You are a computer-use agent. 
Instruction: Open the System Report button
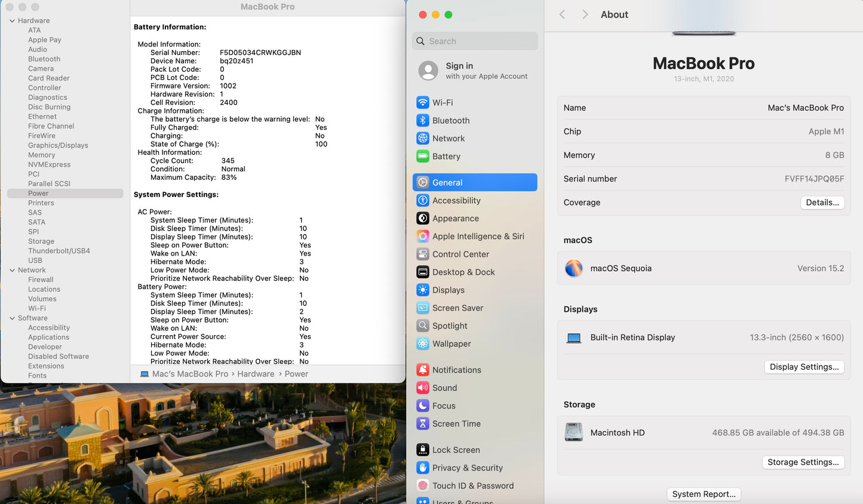click(704, 494)
